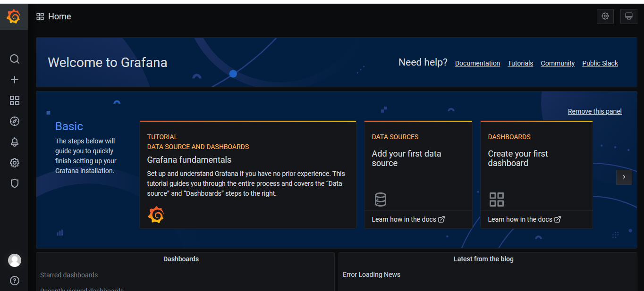Click DATA SOURCE AND DASHBOARDS label

198,147
